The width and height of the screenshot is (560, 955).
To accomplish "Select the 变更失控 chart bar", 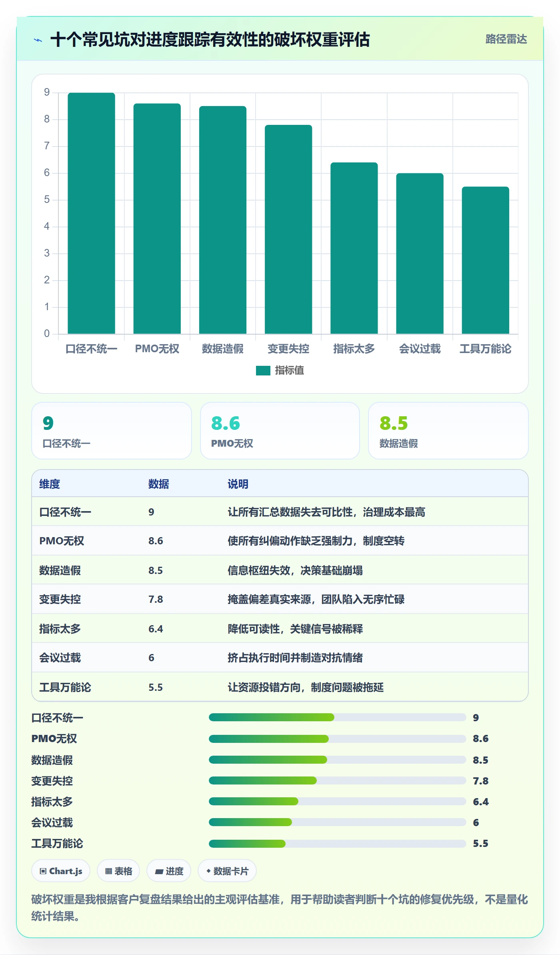I will tap(288, 229).
